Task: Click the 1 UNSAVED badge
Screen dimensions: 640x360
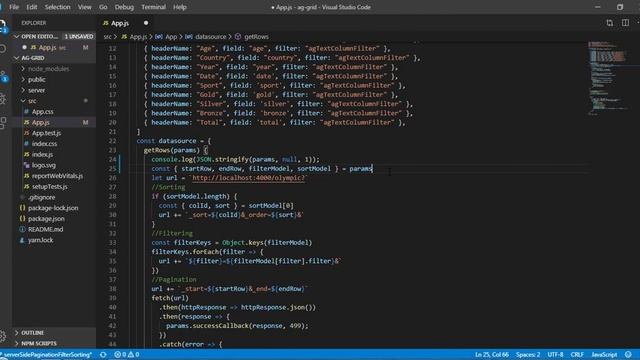Action: pos(79,36)
